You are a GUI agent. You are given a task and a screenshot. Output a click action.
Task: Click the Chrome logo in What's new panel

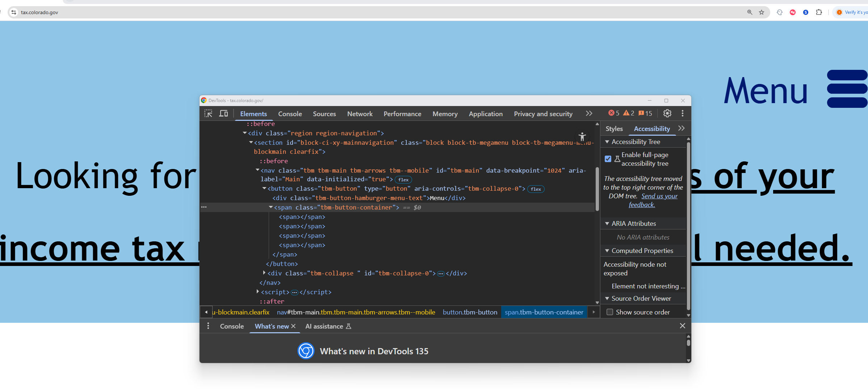click(x=306, y=351)
